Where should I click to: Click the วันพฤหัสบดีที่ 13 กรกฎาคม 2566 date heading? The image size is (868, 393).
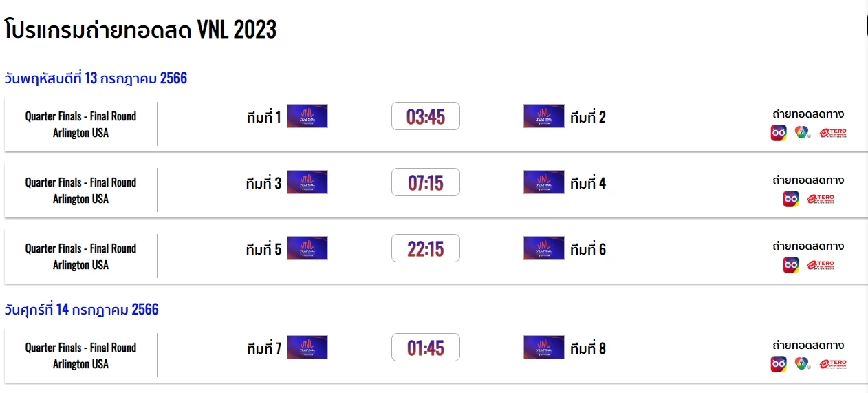96,78
